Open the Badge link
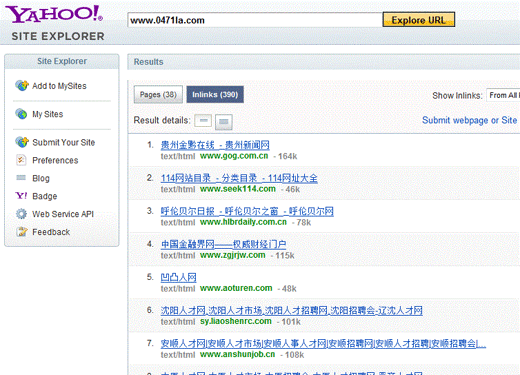The width and height of the screenshot is (520, 375). (45, 196)
